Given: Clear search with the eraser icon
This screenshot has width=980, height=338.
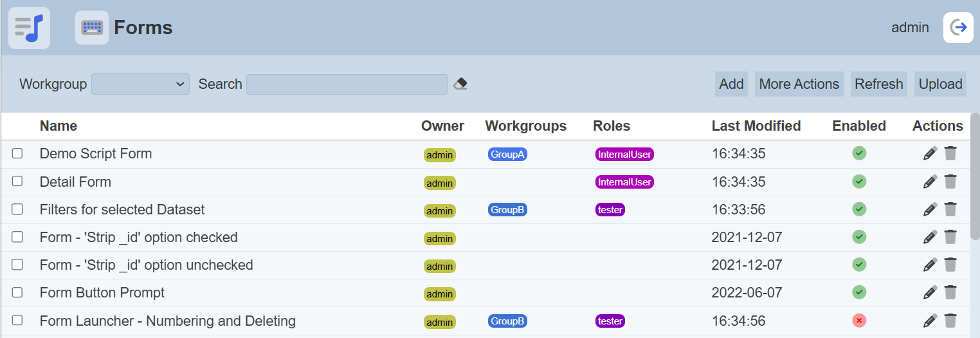Looking at the screenshot, I should [x=460, y=84].
